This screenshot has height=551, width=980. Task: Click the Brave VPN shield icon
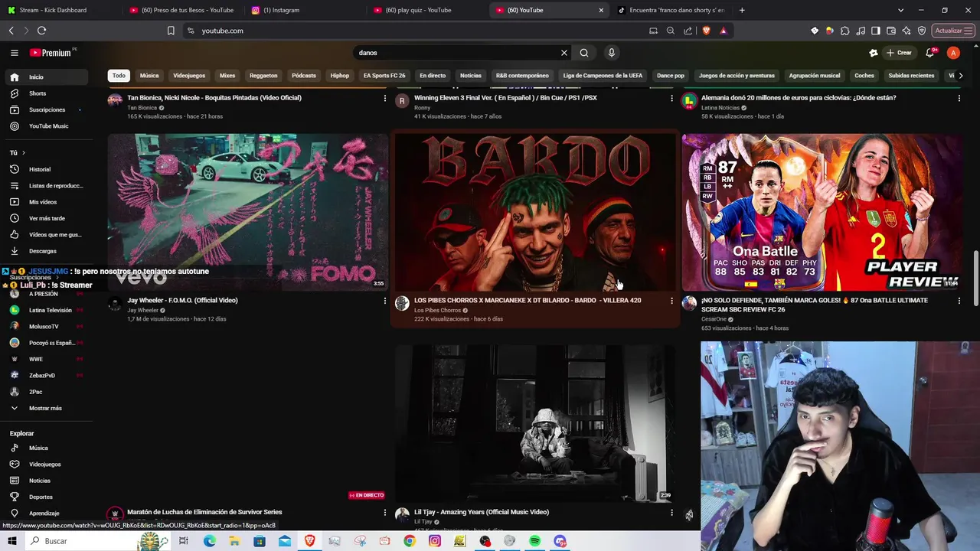922,31
